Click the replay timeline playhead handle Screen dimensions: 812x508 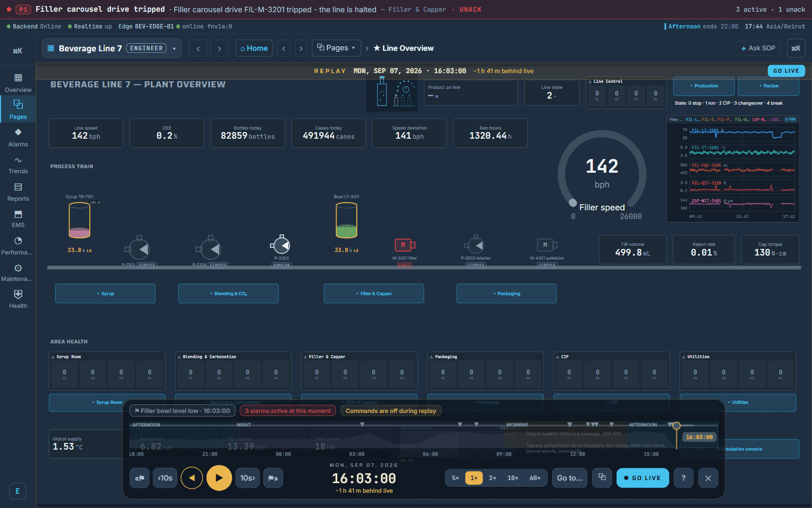pos(676,426)
